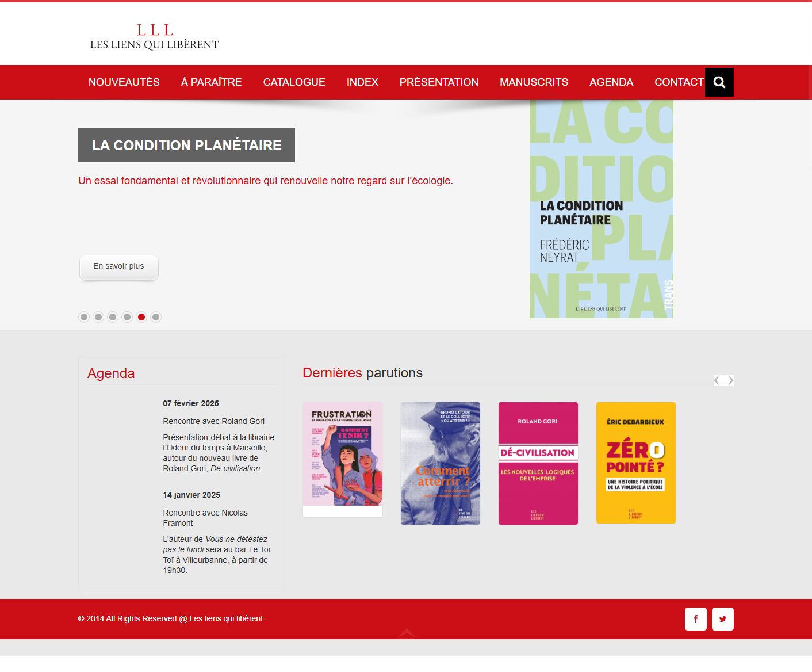Open the 'Zéro pointé ?' book cover
The width and height of the screenshot is (812, 672).
(x=636, y=463)
